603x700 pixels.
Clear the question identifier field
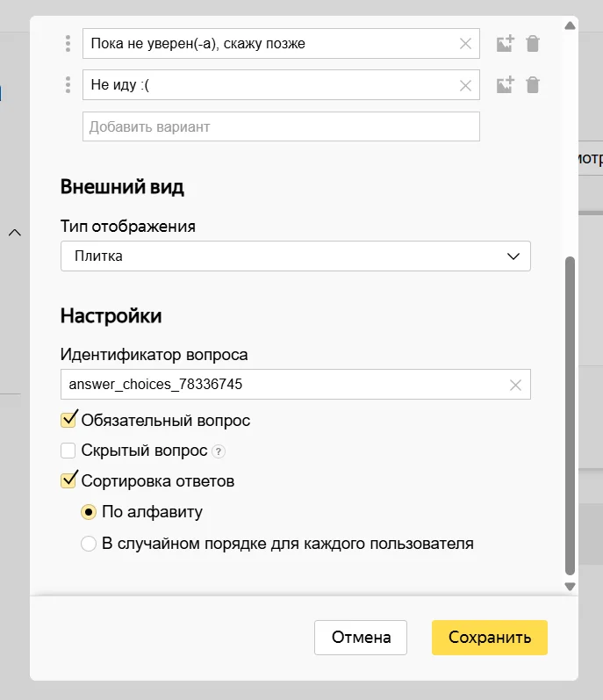[x=516, y=385]
